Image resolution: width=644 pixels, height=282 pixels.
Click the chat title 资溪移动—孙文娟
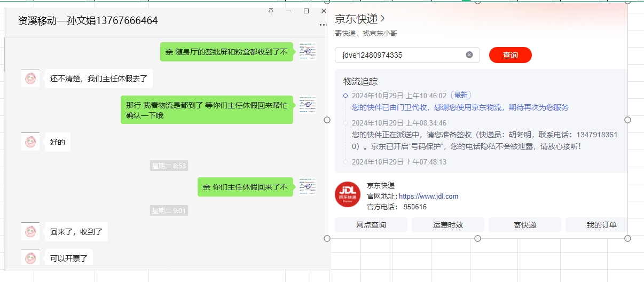pos(88,21)
